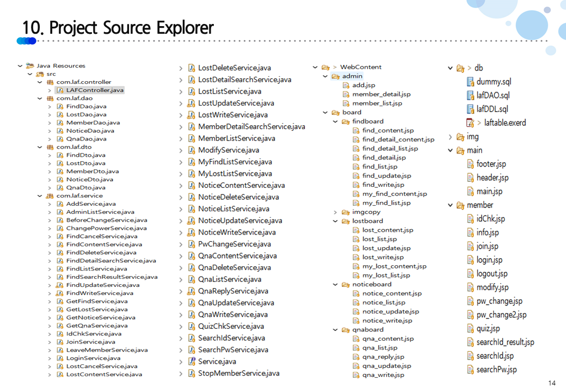Screen dimensions: 566x392
Task: Select qna_update.jsp file
Action: click(386, 366)
